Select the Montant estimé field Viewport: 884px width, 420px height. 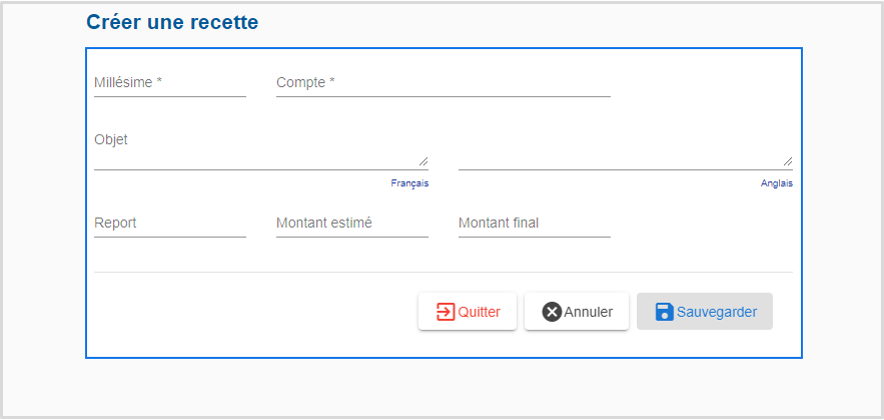[x=352, y=223]
